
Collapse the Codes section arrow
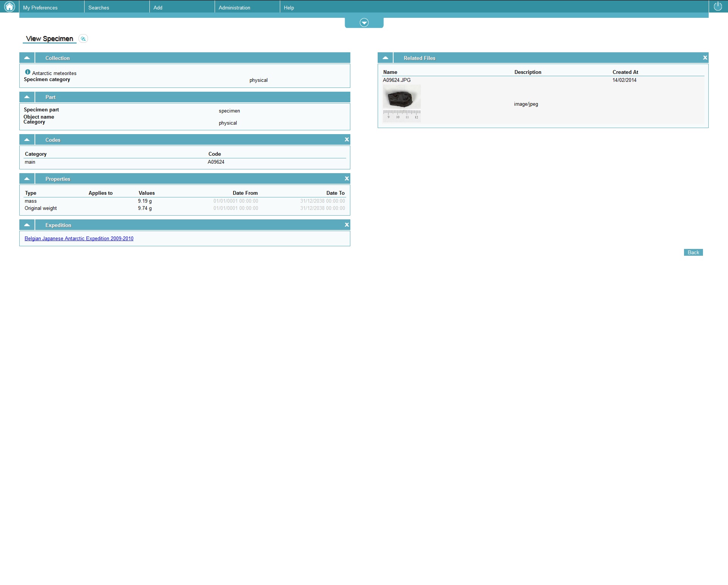[x=27, y=140]
